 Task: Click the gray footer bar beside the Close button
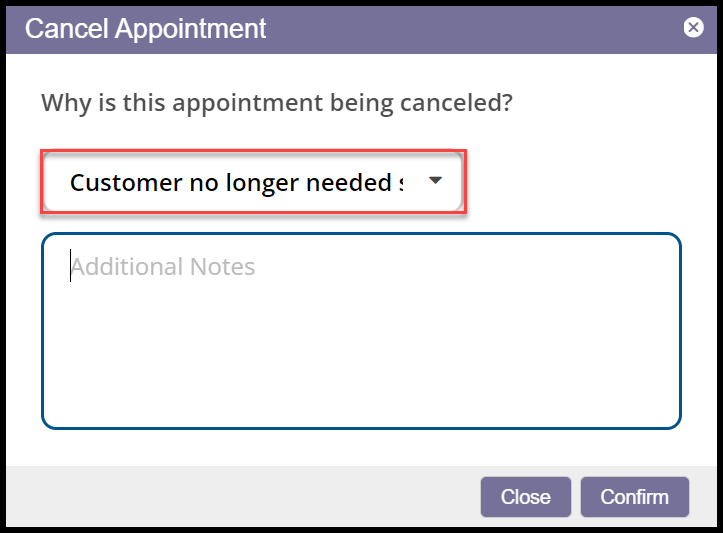(250, 497)
